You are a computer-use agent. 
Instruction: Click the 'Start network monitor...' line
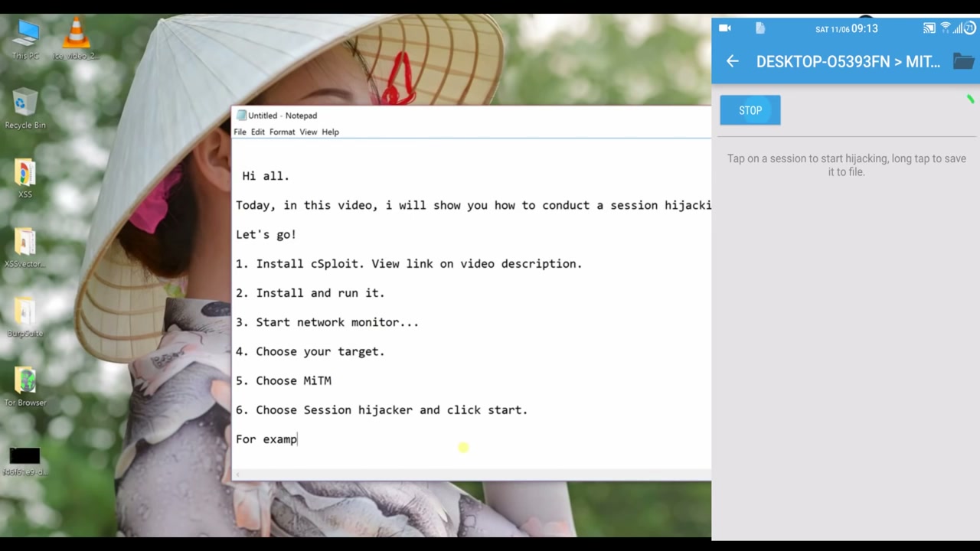pos(327,322)
